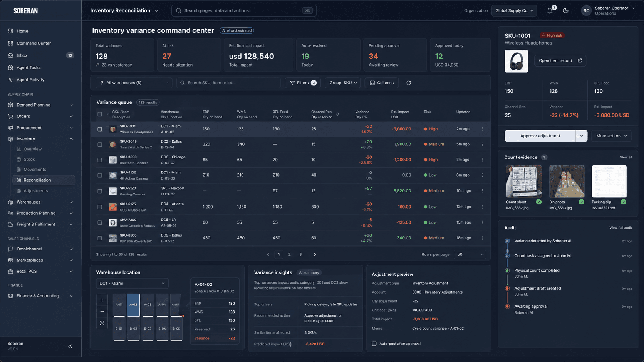The image size is (644, 362).
Task: Toggle dark mode moon icon
Action: (x=566, y=11)
